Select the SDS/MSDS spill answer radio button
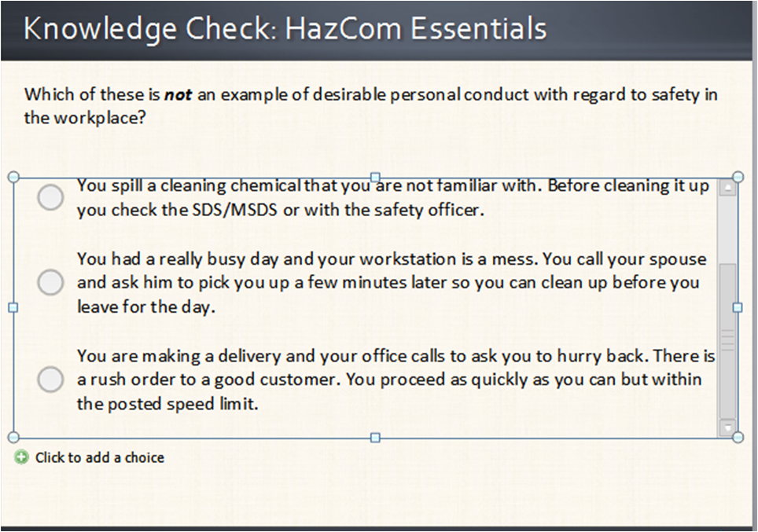758x532 pixels. coord(51,197)
